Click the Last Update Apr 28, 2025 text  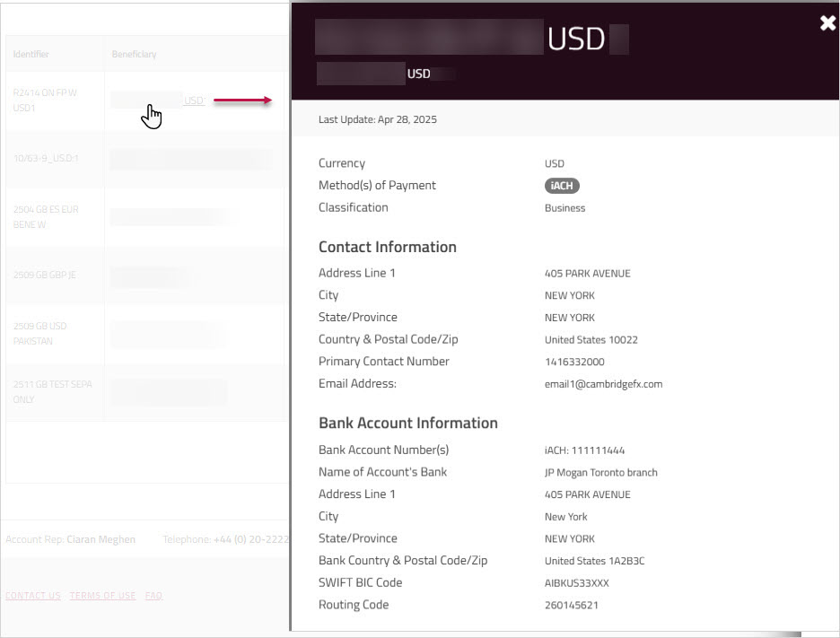coord(377,118)
